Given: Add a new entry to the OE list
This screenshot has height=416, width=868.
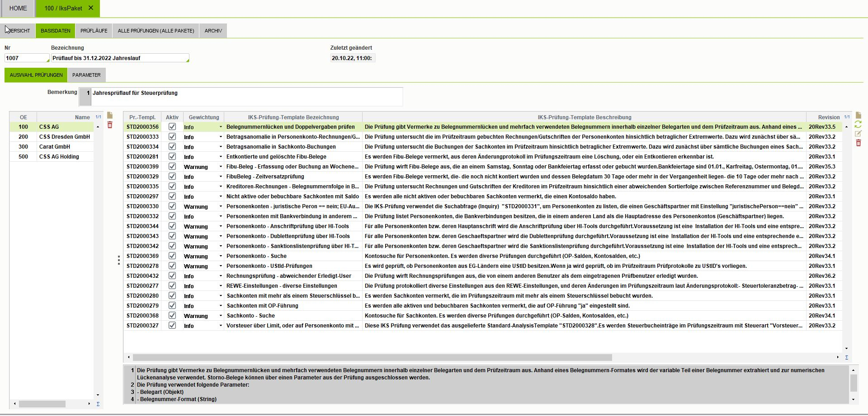Looking at the screenshot, I should [x=110, y=116].
